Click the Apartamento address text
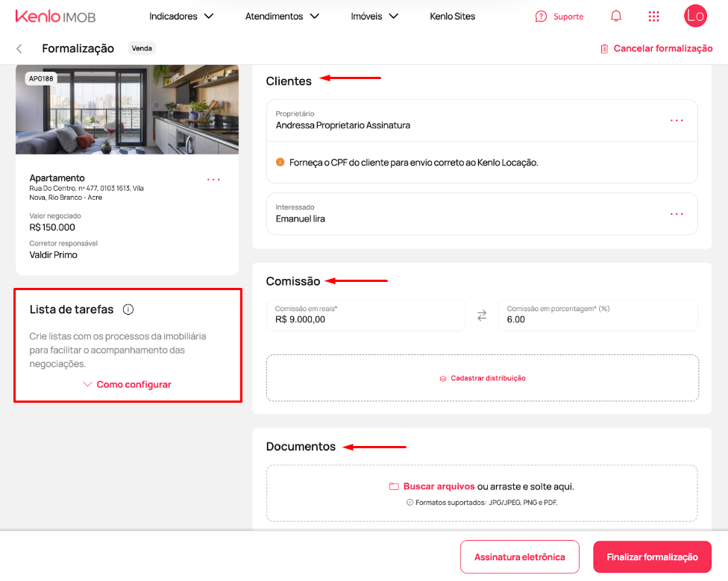The width and height of the screenshot is (728, 581). pyautogui.click(x=87, y=192)
